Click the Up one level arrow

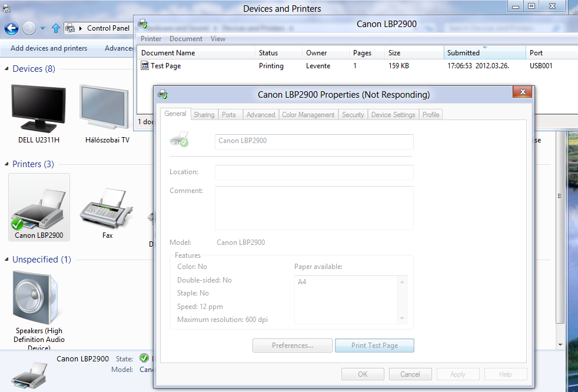56,28
